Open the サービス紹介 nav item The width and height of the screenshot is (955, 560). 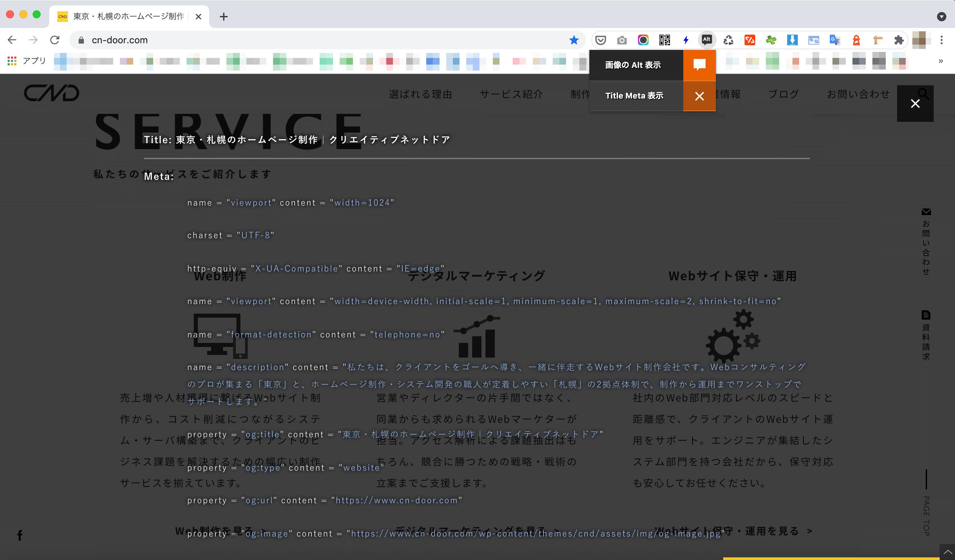pos(511,94)
